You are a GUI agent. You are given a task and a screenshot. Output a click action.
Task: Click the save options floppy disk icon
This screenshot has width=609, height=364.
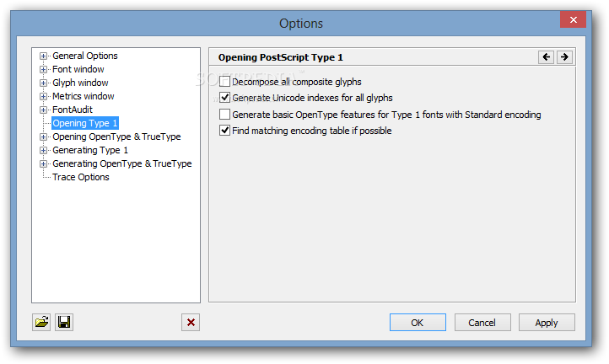coord(64,322)
